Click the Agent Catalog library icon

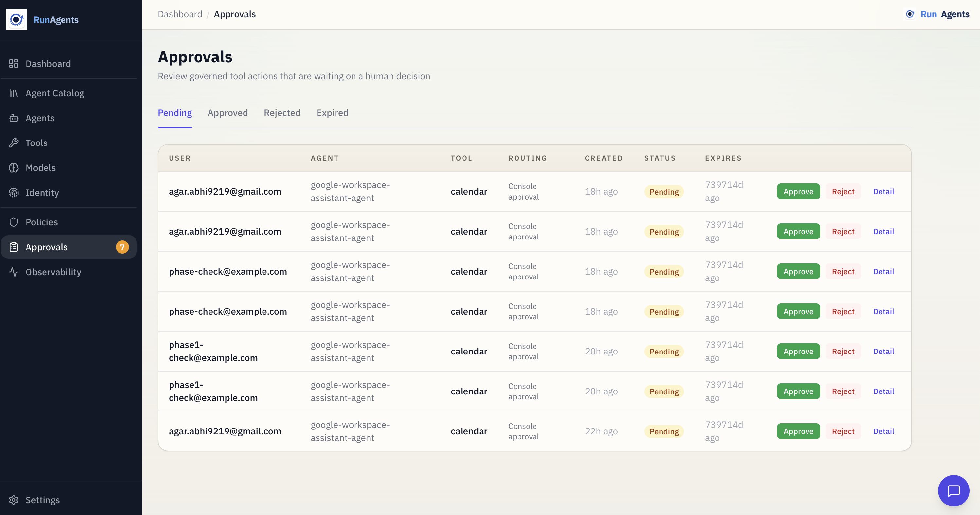(14, 93)
